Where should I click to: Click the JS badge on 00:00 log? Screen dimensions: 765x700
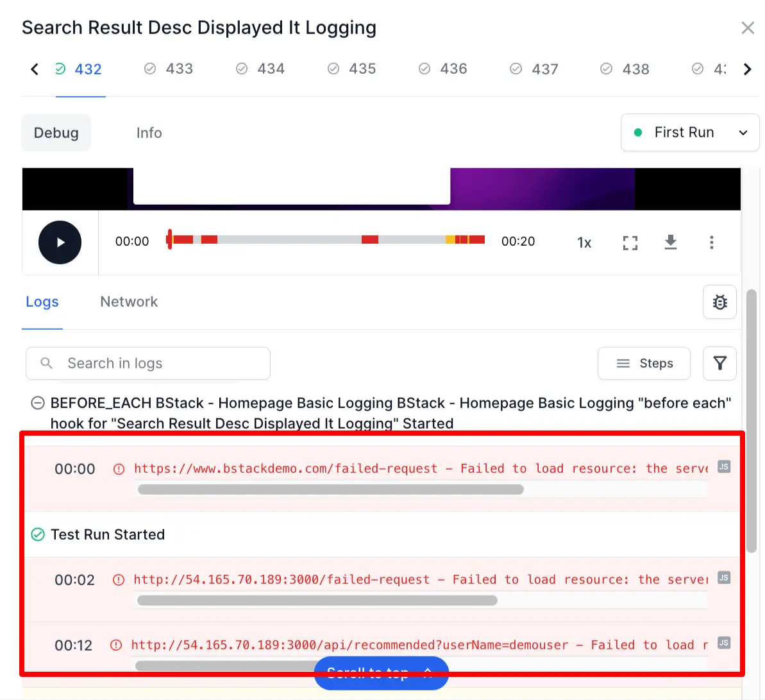[x=723, y=467]
